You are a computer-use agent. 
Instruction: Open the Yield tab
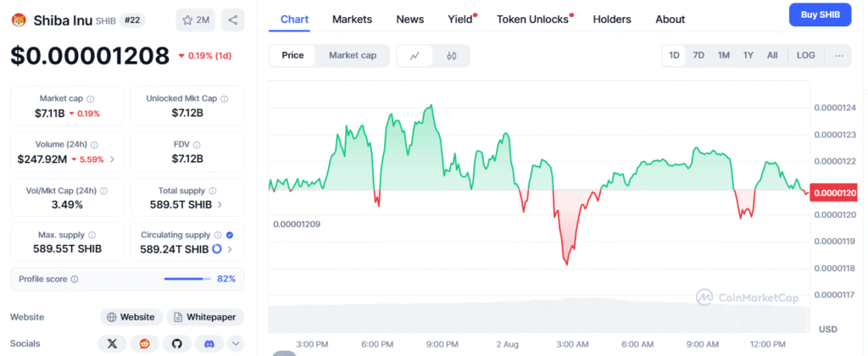coord(460,19)
